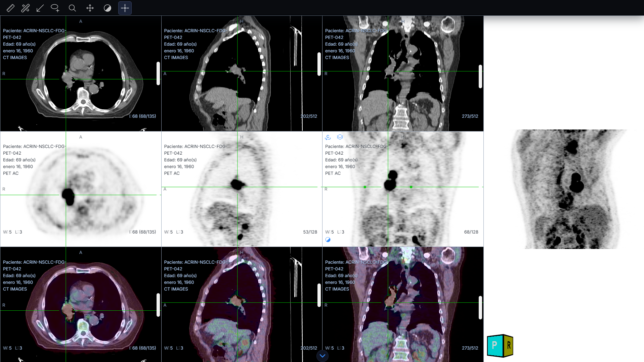Click PET AC label in sagittal PET viewport
This screenshot has width=644, height=362.
(x=172, y=173)
